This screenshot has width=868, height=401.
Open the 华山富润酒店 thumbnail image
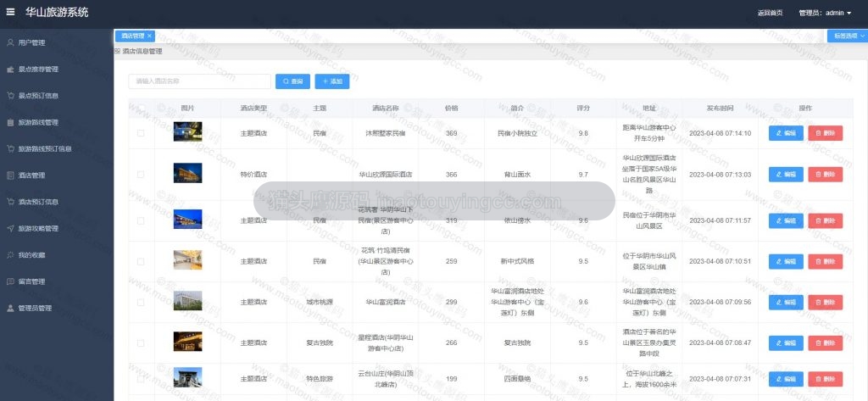pos(187,301)
